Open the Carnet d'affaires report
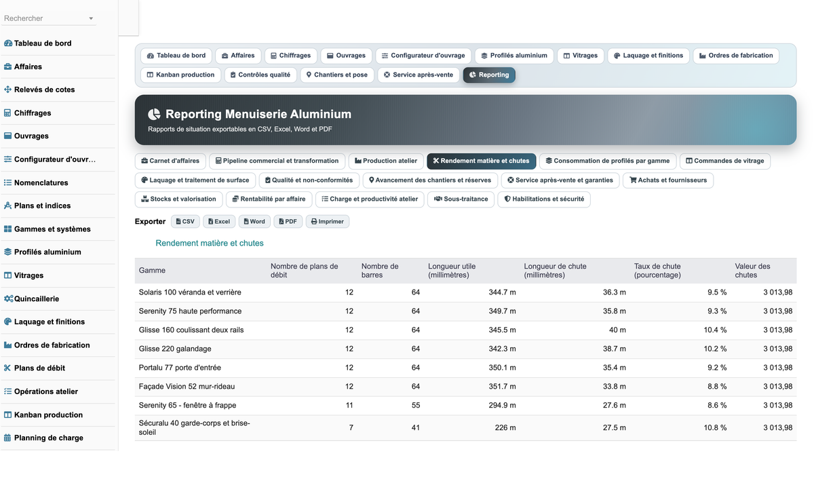The width and height of the screenshot is (814, 504). [x=170, y=161]
